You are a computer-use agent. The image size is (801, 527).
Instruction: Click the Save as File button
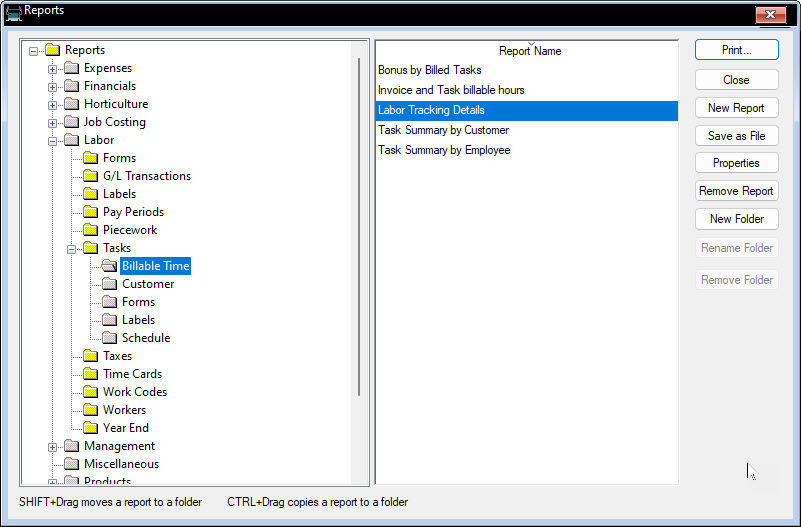coord(736,136)
